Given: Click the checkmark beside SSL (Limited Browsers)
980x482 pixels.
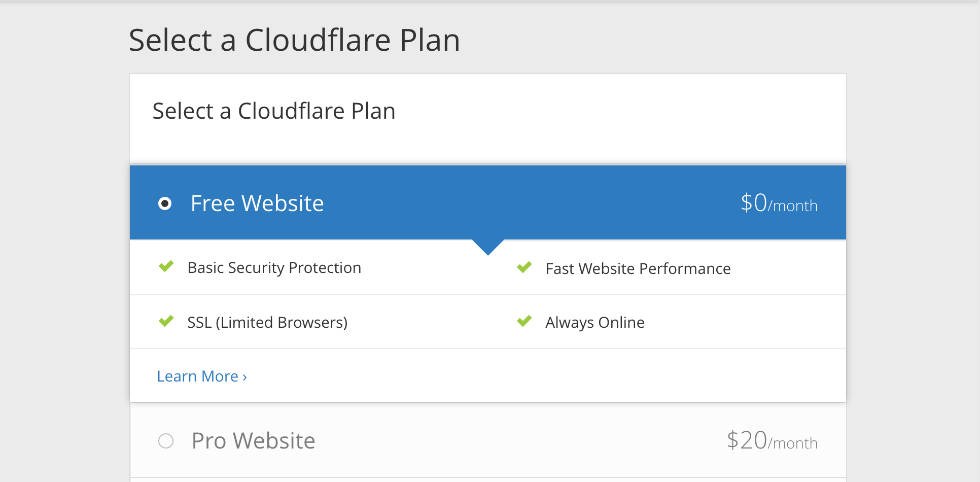Looking at the screenshot, I should point(166,321).
